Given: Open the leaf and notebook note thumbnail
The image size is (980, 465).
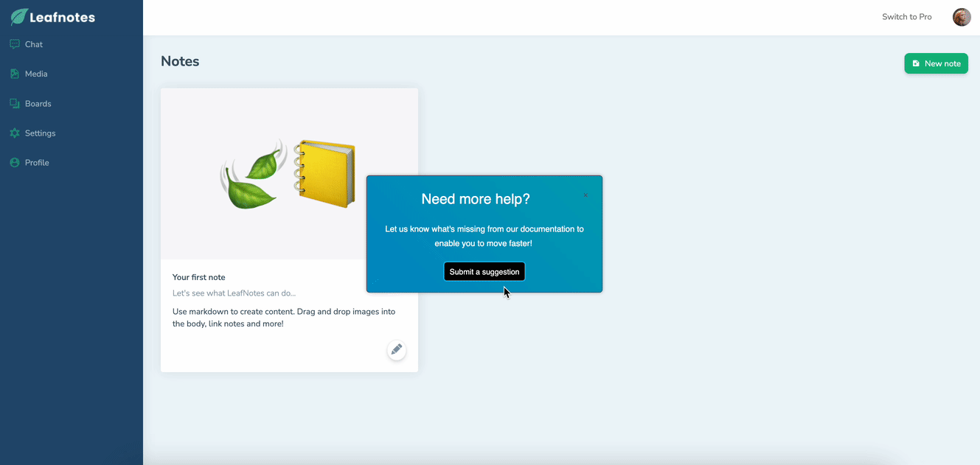Looking at the screenshot, I should point(289,174).
